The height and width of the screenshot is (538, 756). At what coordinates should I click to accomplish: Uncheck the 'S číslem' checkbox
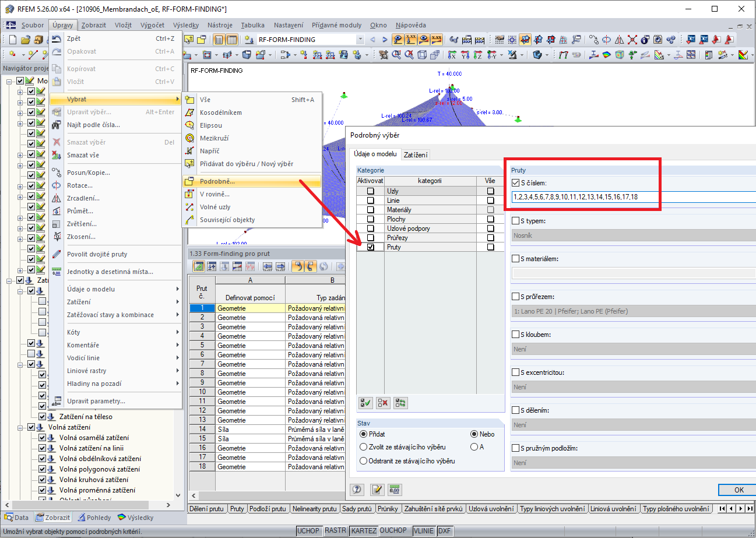515,183
